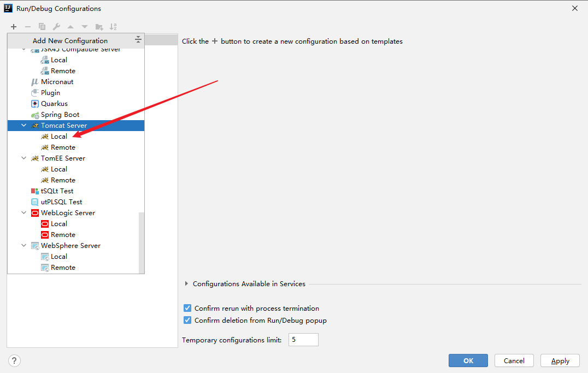Select the Micronaut label
Image resolution: width=588 pixels, height=373 pixels.
point(57,82)
